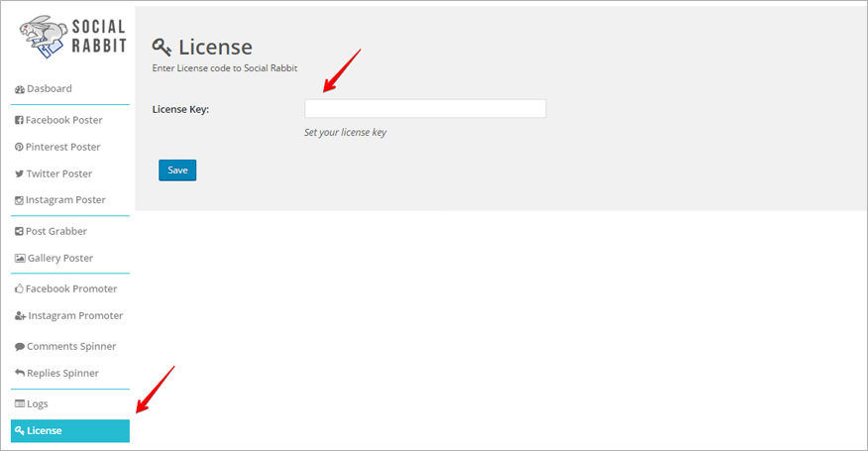868x451 pixels.
Task: Focus the License Key input field
Action: click(x=425, y=109)
